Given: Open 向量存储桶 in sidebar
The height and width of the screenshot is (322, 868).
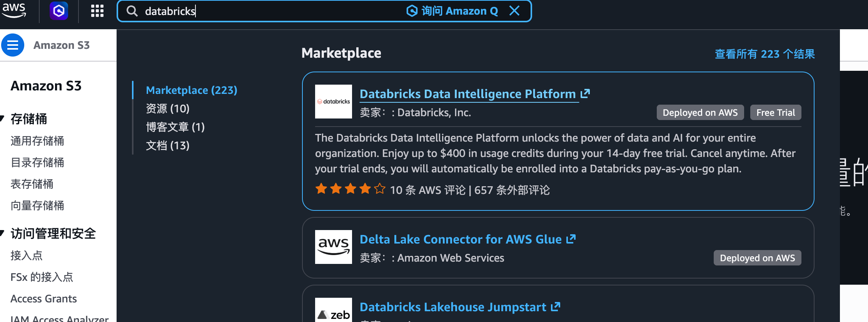Looking at the screenshot, I should click(x=37, y=205).
